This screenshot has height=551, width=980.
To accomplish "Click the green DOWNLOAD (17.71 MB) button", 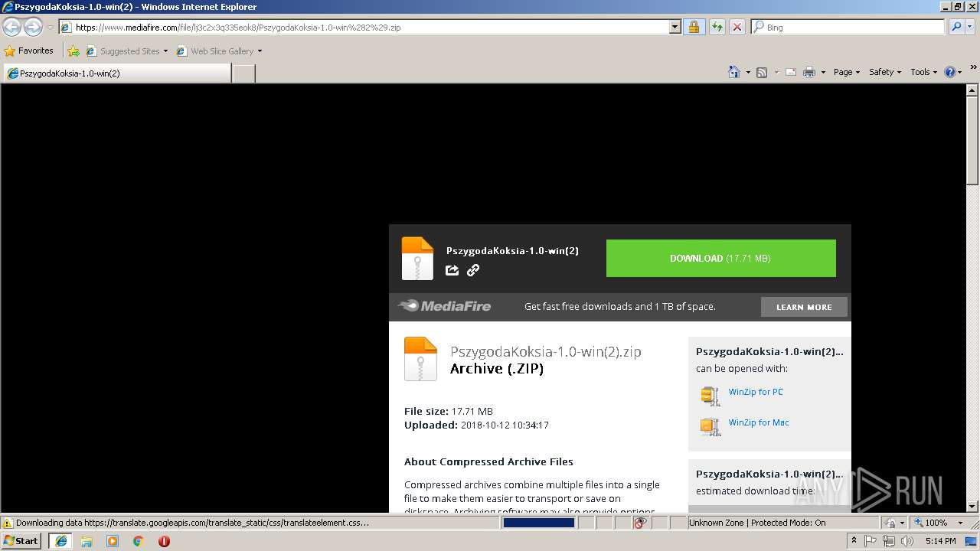I will tap(720, 259).
